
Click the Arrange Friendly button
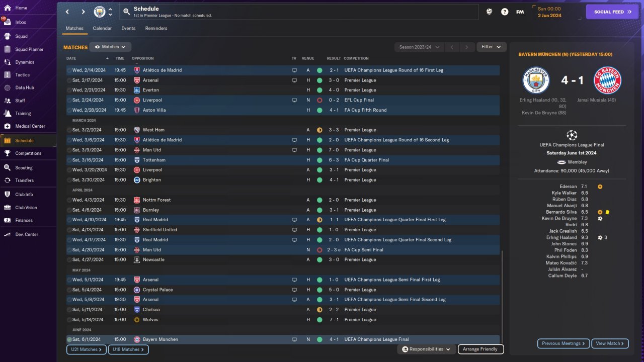pos(480,349)
